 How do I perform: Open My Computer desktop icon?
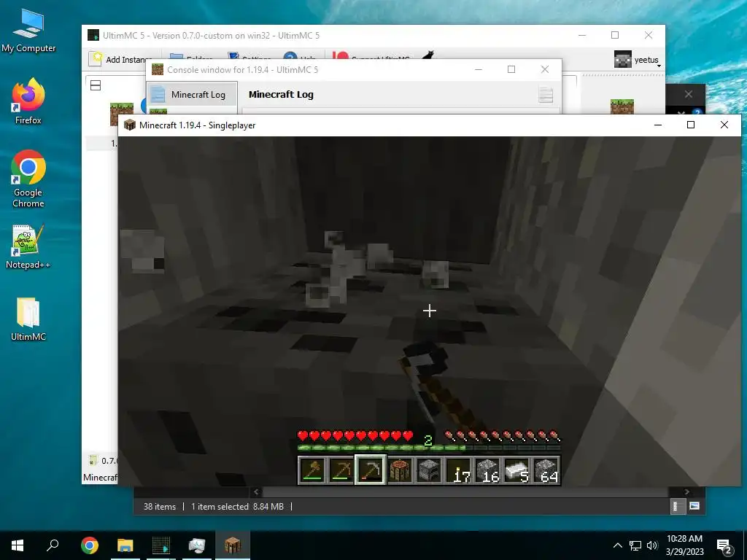(28, 31)
